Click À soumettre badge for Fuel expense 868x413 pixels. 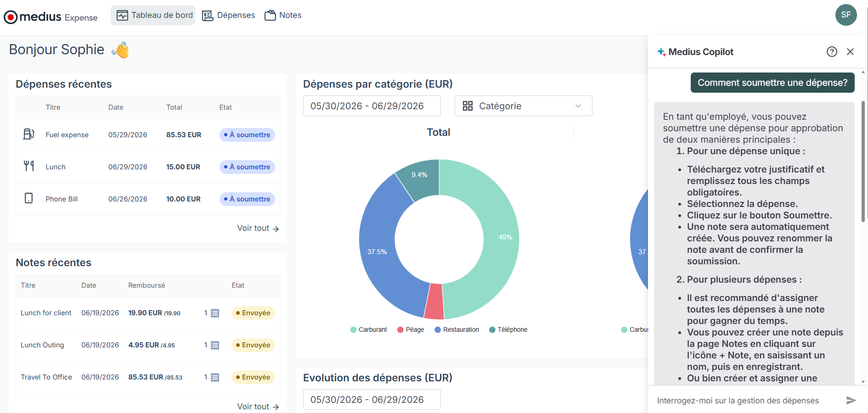pyautogui.click(x=247, y=135)
